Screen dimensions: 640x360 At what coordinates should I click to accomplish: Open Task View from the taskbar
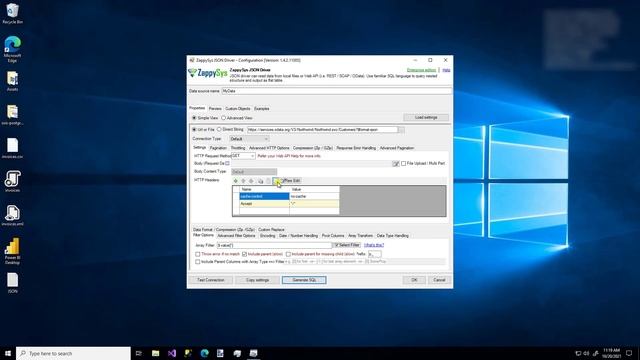(x=139, y=353)
